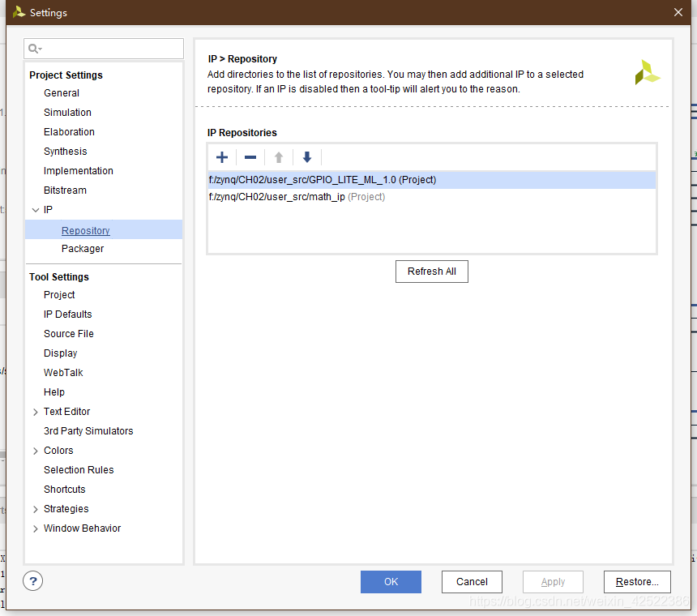This screenshot has width=697, height=616.
Task: Open help with question mark icon
Action: pyautogui.click(x=33, y=581)
